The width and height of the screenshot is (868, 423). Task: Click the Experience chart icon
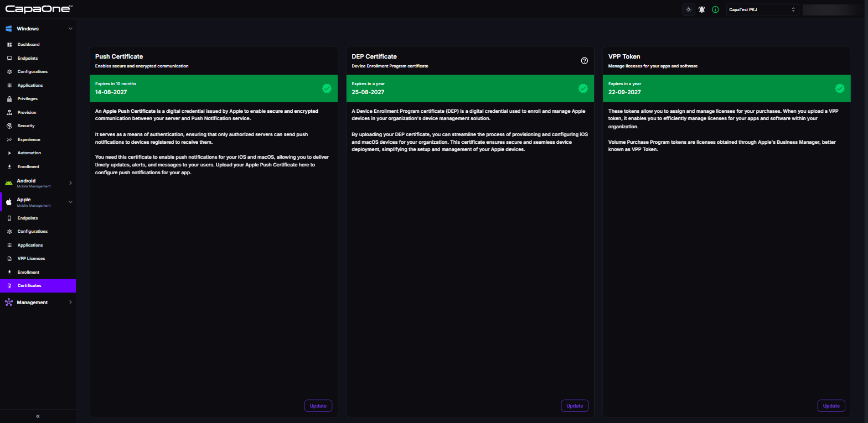pyautogui.click(x=9, y=139)
